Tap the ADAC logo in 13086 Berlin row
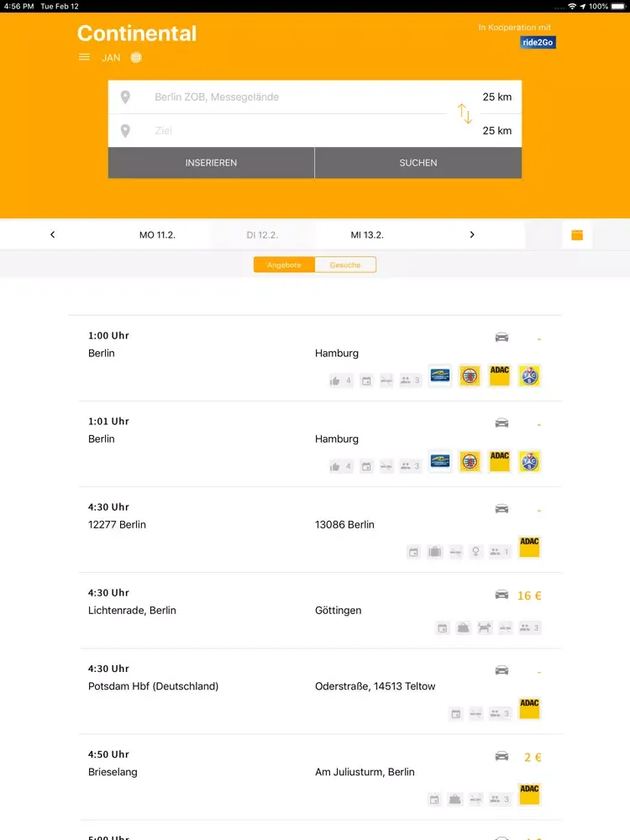The height and width of the screenshot is (840, 630). 529,547
